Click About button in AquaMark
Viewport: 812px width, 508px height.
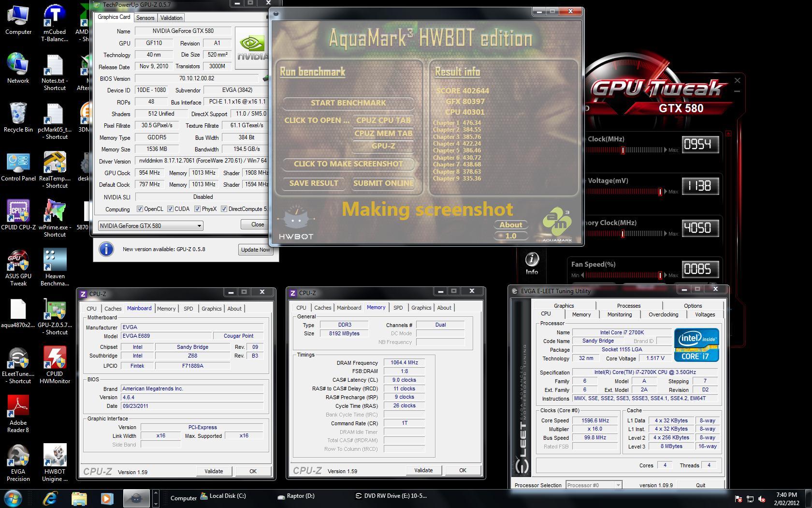[510, 224]
